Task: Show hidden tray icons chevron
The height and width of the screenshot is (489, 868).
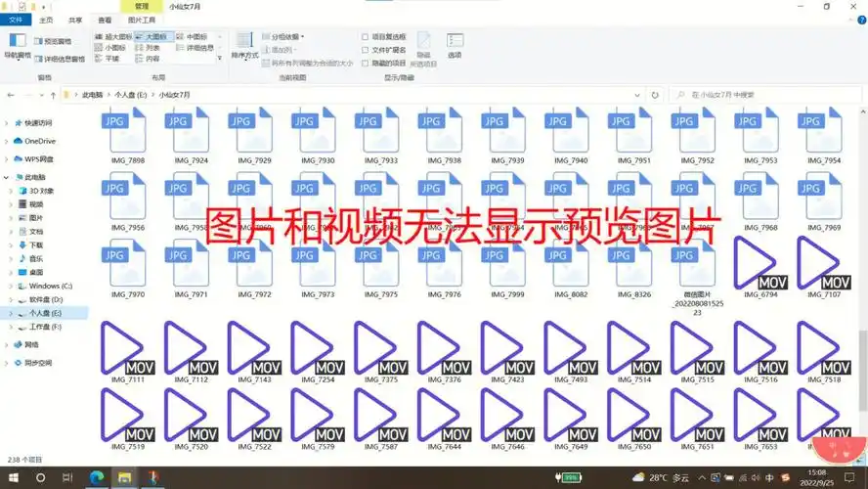Action: (702, 477)
